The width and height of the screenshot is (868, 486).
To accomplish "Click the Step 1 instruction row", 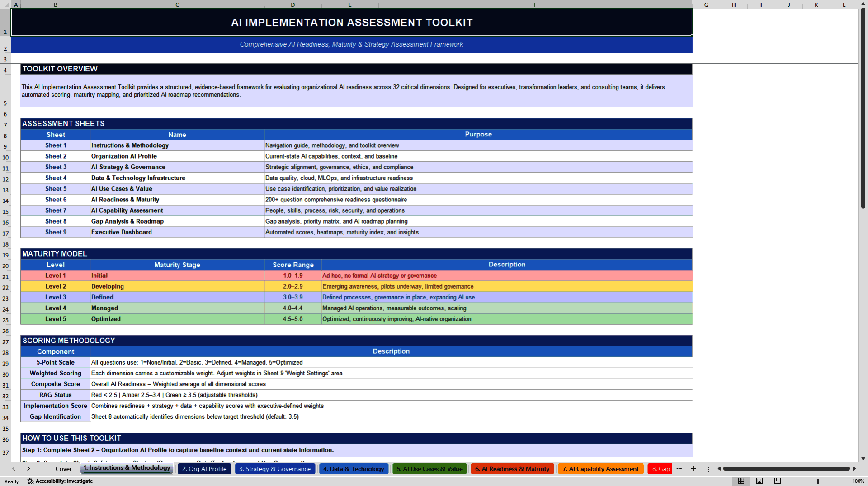I will [356, 450].
